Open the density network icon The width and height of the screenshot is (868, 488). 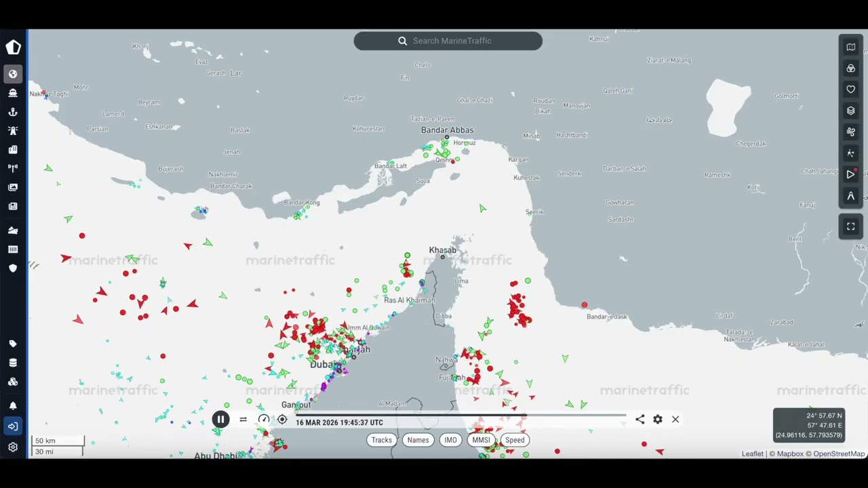pyautogui.click(x=851, y=153)
